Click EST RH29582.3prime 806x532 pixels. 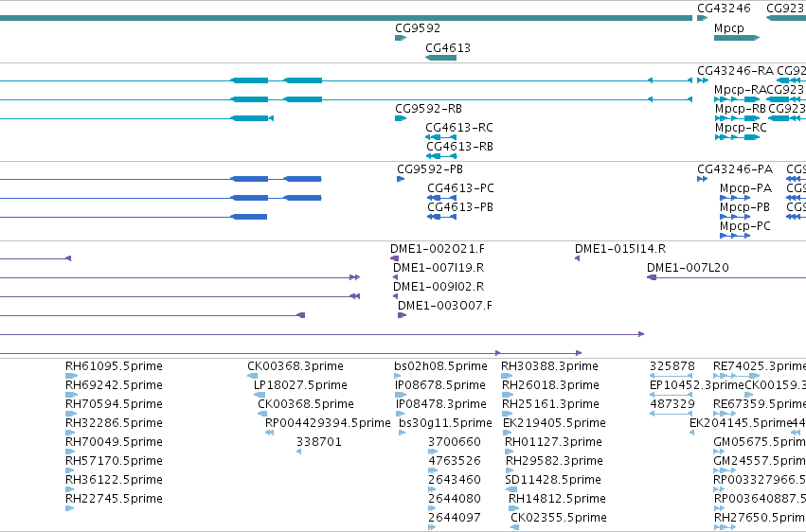click(x=554, y=461)
